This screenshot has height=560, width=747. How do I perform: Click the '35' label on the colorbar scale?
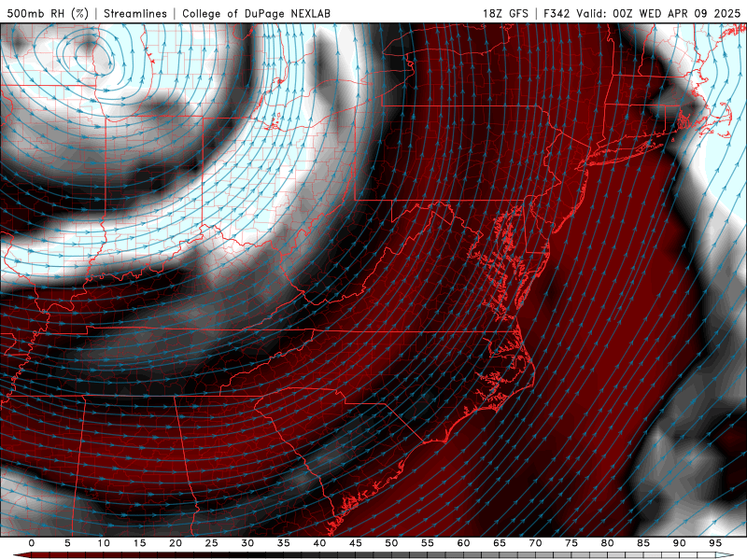pyautogui.click(x=284, y=543)
